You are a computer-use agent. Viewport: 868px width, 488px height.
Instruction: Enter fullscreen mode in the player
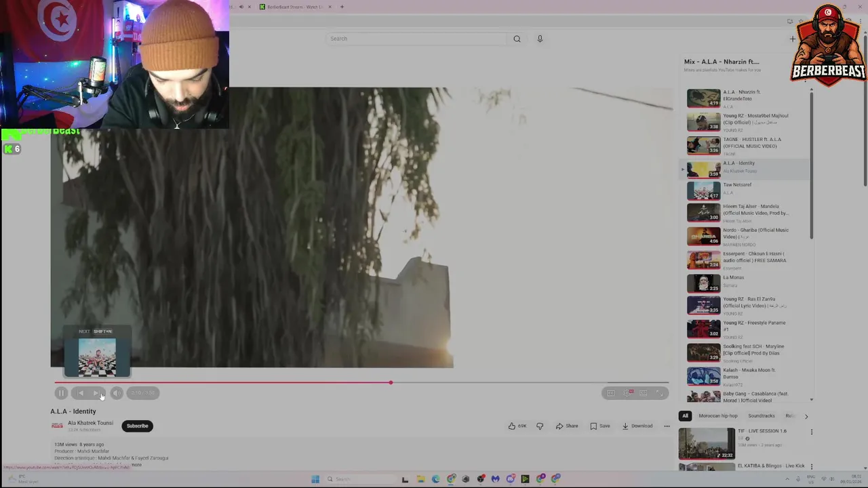point(660,393)
